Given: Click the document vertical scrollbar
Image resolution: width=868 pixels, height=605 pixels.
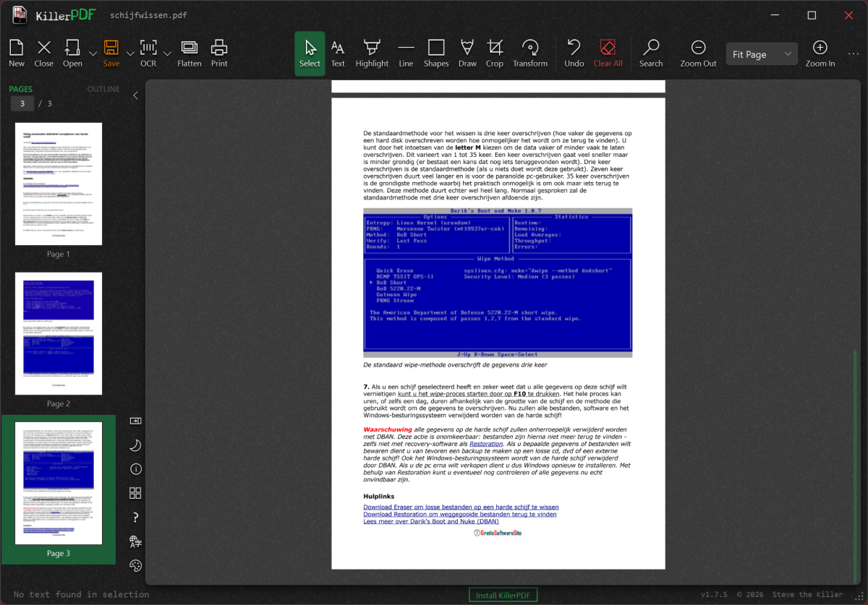Looking at the screenshot, I should pos(856,466).
